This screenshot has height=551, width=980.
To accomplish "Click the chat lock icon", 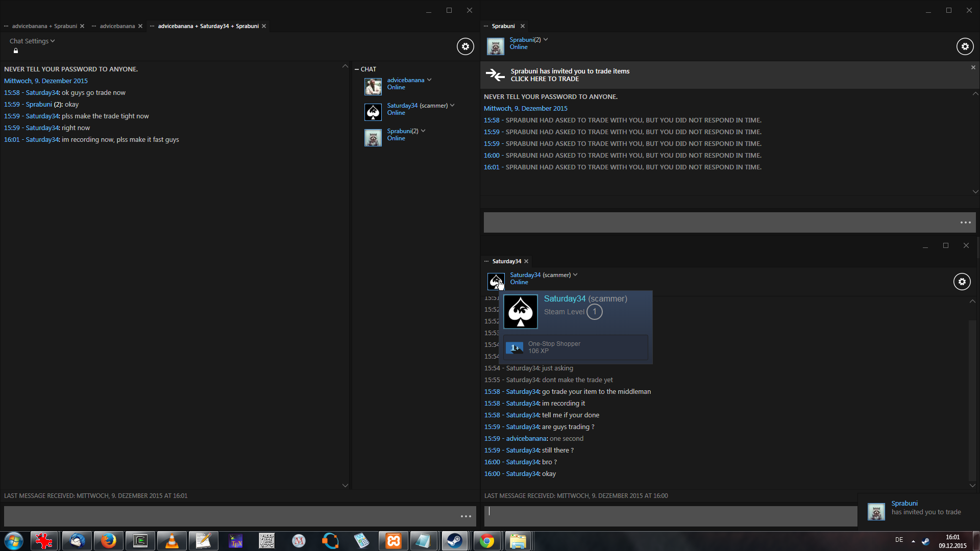I will (16, 51).
